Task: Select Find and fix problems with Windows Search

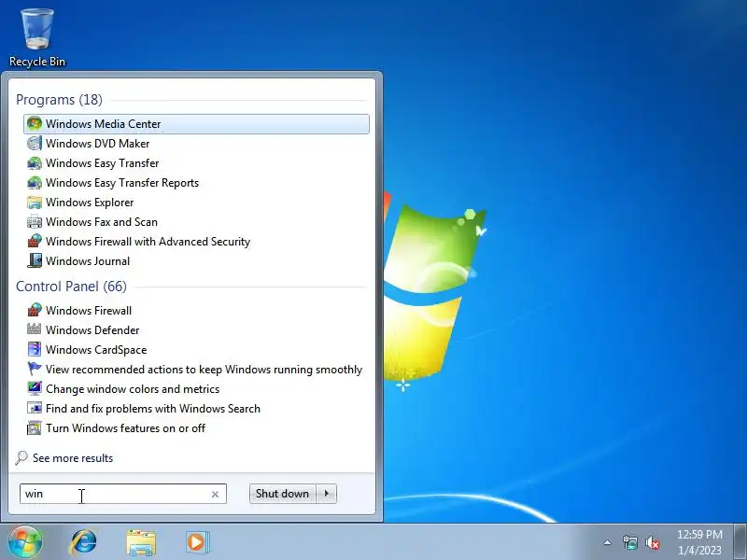Action: point(153,409)
